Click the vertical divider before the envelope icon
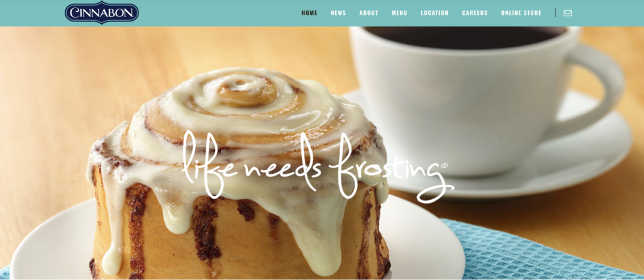The height and width of the screenshot is (280, 644). pos(555,13)
